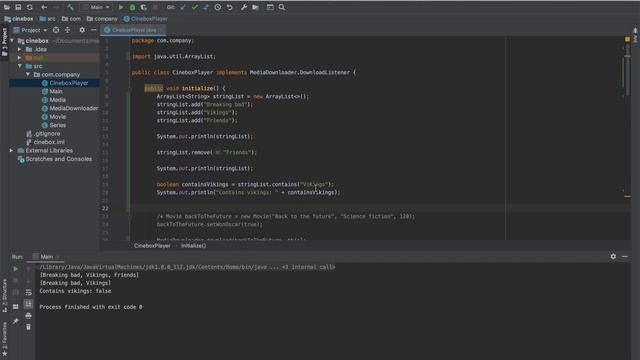This screenshot has height=360, width=640.
Task: Click the print icon in Run console
Action: pos(28,316)
